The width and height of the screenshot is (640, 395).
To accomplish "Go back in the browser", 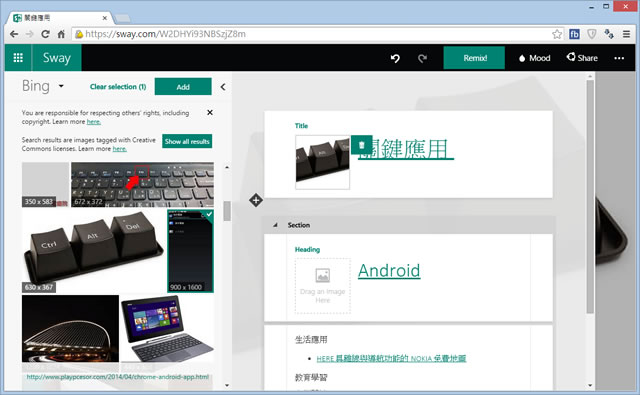I will [x=14, y=34].
